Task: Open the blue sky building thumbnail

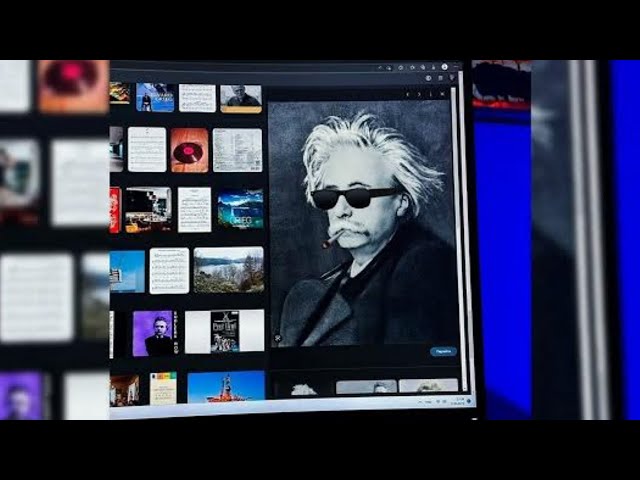Action: coord(127,271)
